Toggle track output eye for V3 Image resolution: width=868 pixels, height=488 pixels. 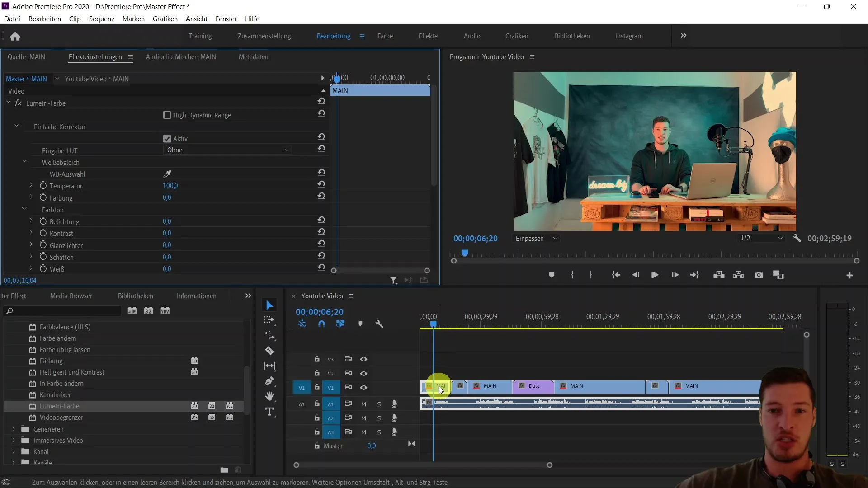point(363,359)
